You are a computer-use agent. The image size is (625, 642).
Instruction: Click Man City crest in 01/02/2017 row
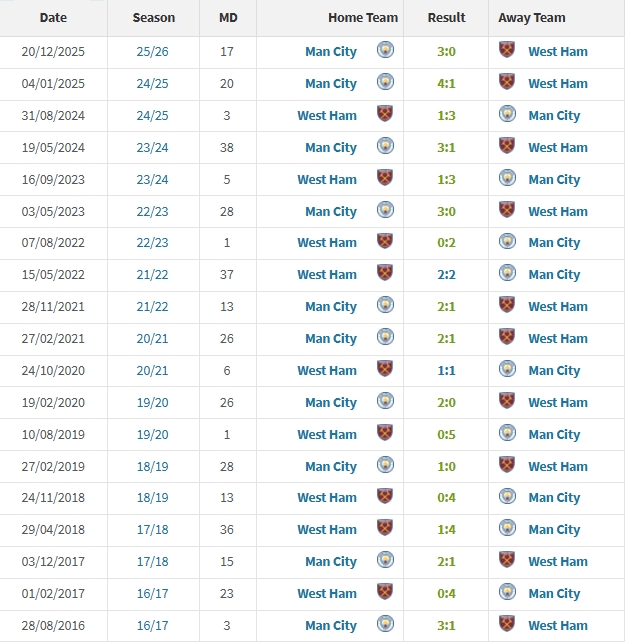pyautogui.click(x=507, y=593)
